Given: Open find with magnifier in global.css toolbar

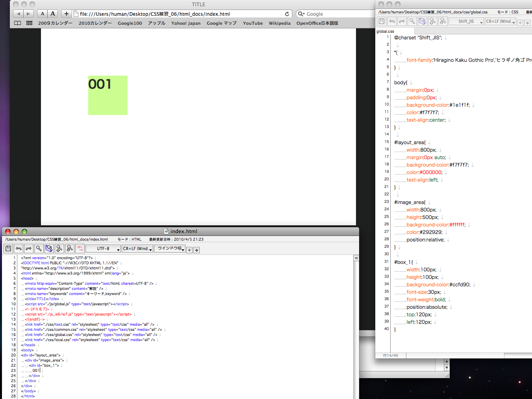Looking at the screenshot, I should [x=412, y=21].
